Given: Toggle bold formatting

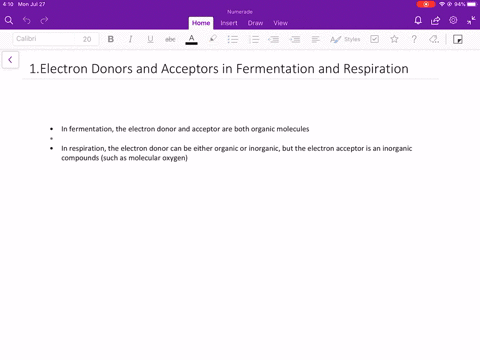Looking at the screenshot, I should tap(111, 39).
